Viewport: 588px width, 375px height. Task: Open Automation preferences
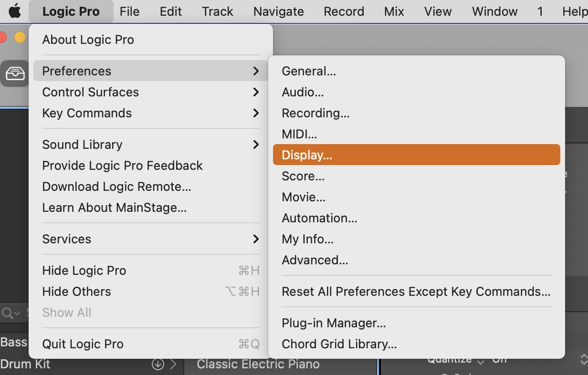(416, 218)
